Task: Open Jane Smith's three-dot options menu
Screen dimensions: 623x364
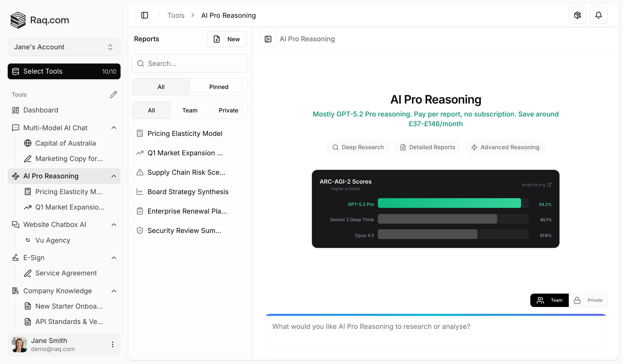Action: 112,344
